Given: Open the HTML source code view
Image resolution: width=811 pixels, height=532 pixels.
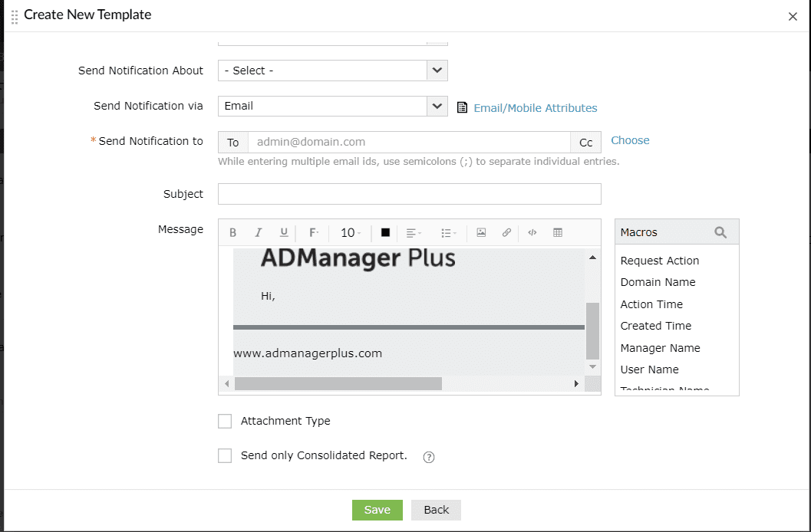Looking at the screenshot, I should (532, 232).
